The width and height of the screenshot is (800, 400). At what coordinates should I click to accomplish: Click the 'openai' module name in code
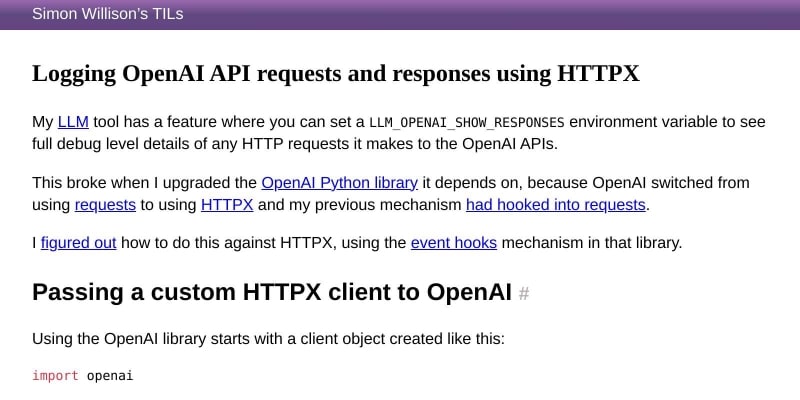(110, 377)
